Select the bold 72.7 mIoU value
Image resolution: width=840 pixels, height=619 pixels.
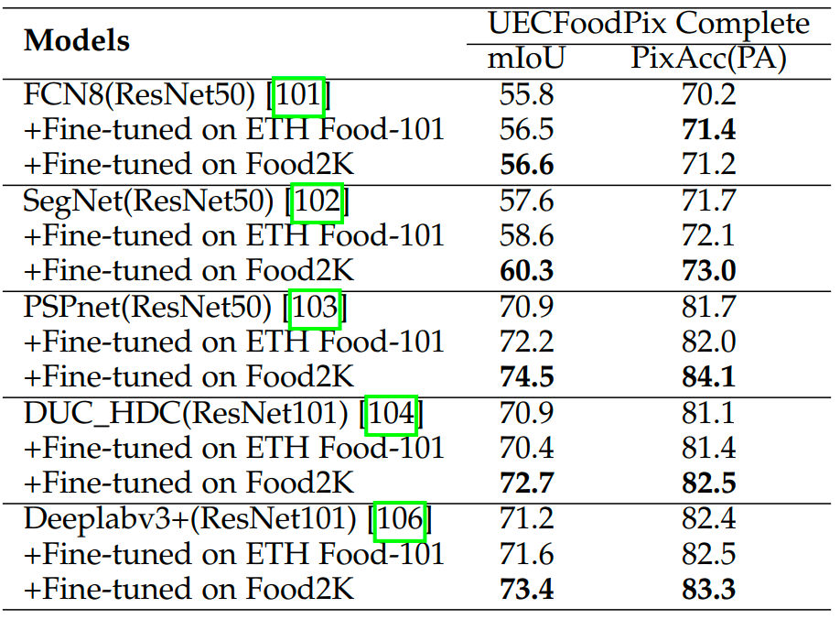pyautogui.click(x=527, y=483)
